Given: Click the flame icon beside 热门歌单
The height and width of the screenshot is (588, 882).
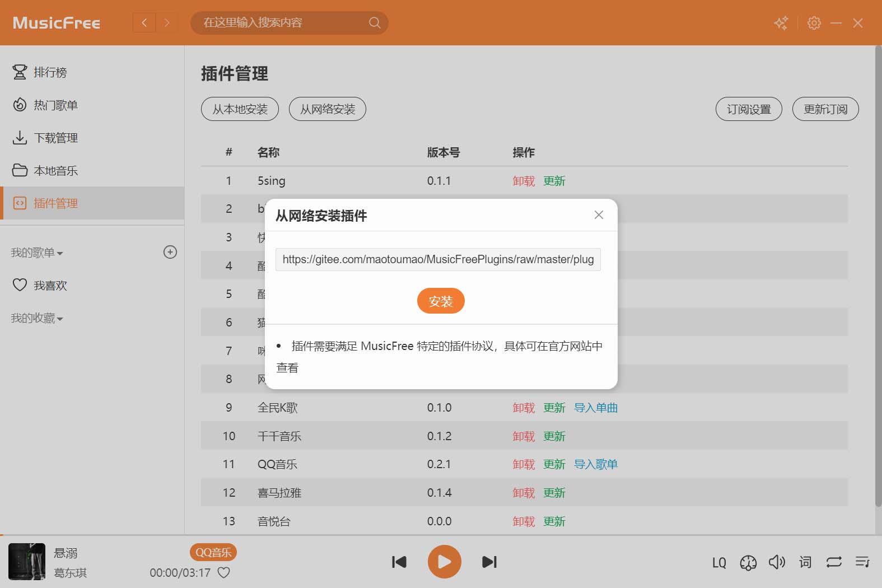Looking at the screenshot, I should (20, 105).
